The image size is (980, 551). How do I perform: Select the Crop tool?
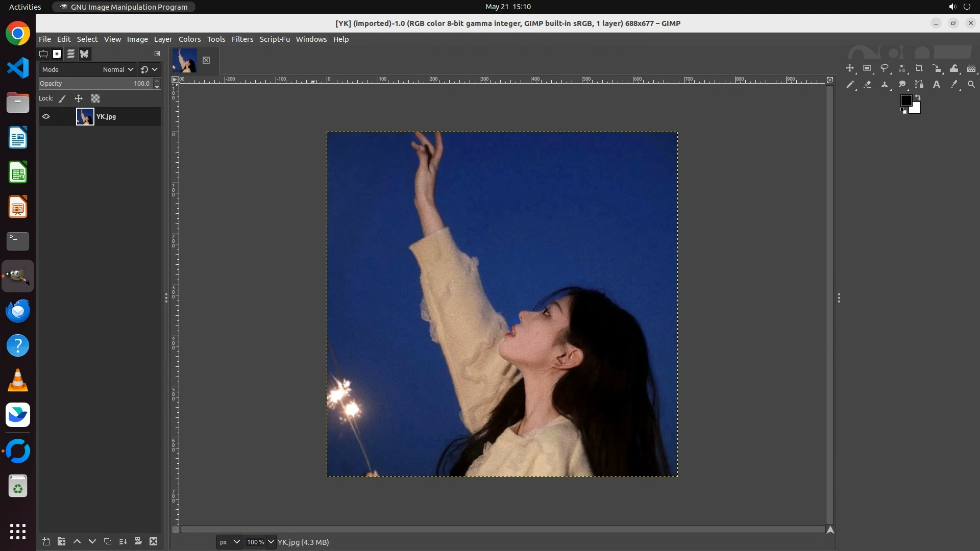[x=919, y=68]
